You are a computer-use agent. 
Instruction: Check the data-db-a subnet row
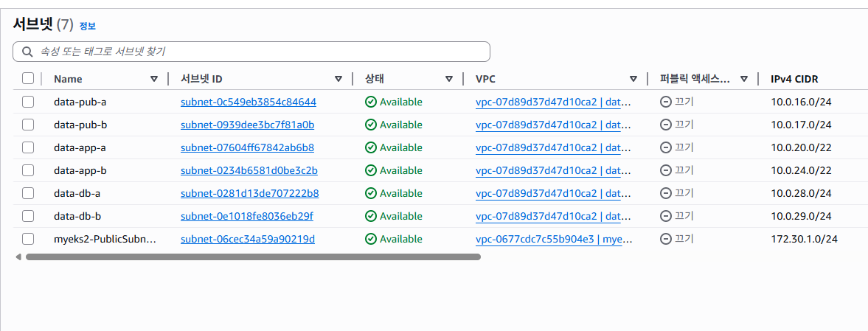pos(28,193)
